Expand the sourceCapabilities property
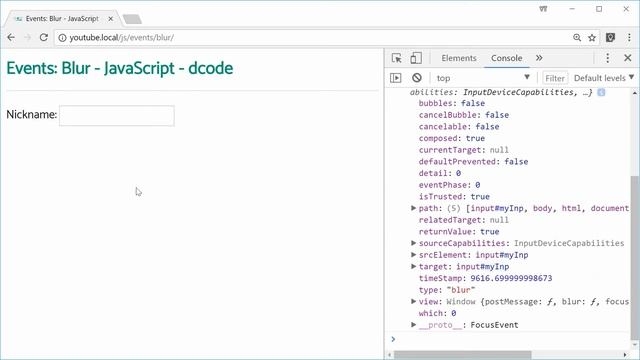 [413, 243]
